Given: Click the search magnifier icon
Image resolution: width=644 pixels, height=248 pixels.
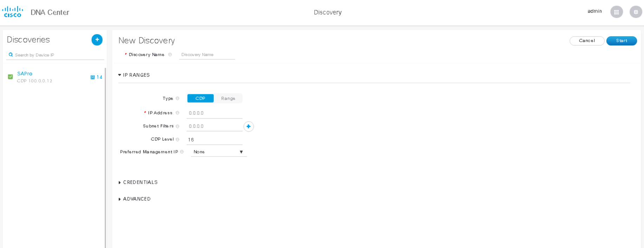Looking at the screenshot, I should [11, 55].
